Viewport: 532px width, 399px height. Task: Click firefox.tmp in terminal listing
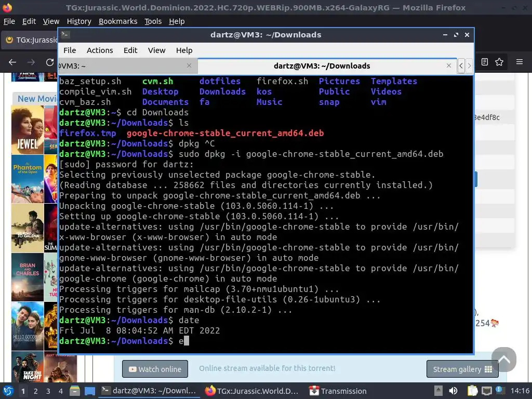click(87, 133)
